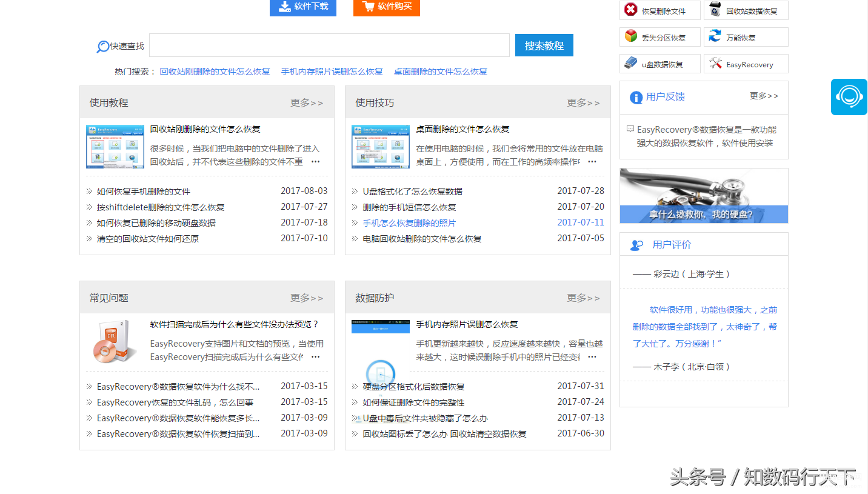The image size is (868, 494).
Task: Open article 软件扫描完成后为什么有些文件没办法预览？
Action: tap(235, 324)
